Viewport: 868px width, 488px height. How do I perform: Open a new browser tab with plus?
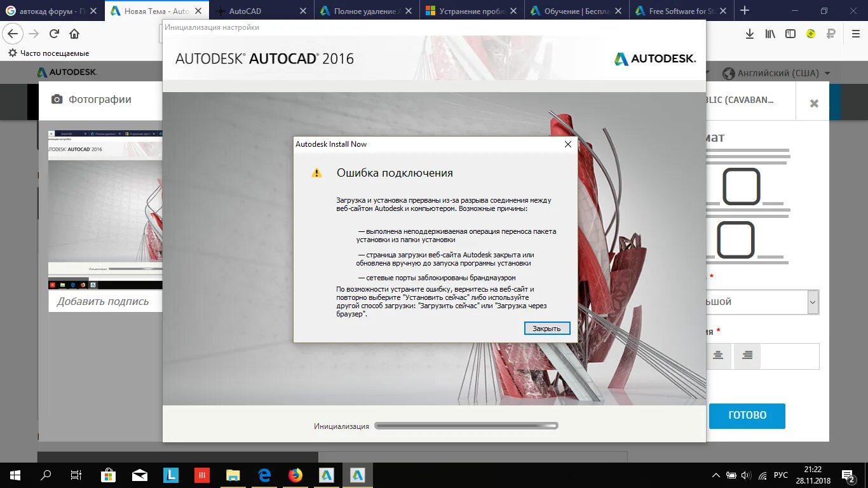tap(745, 11)
